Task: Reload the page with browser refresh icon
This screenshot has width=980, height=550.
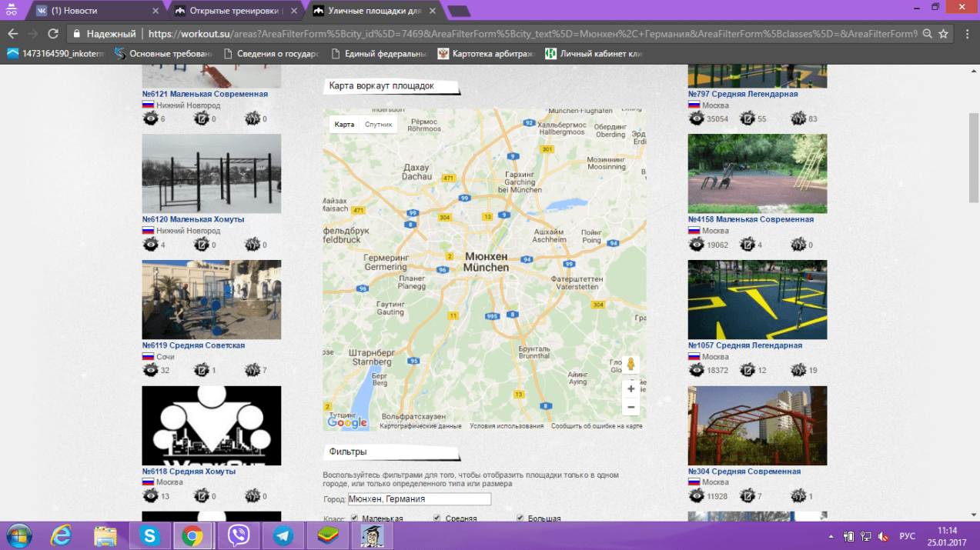Action: click(53, 34)
